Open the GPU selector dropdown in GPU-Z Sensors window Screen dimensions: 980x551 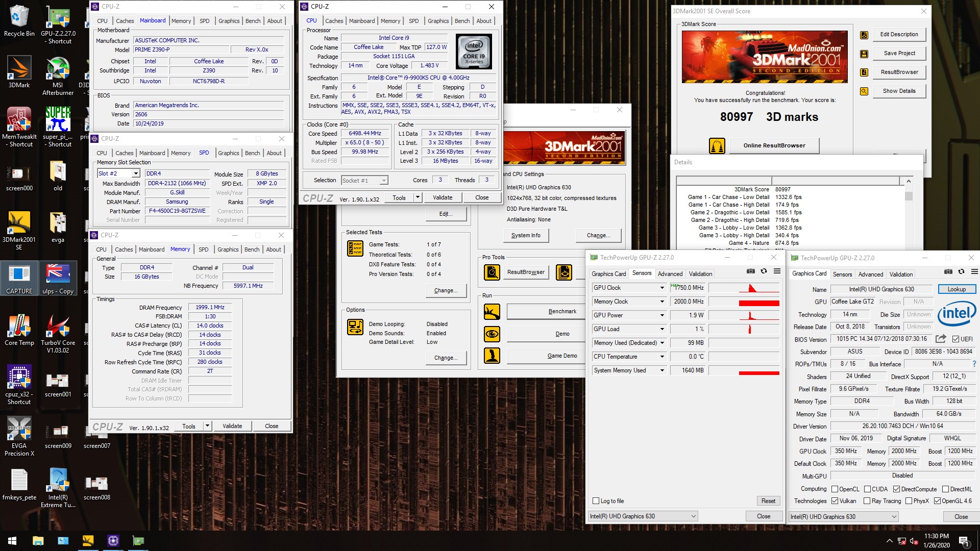(x=643, y=516)
